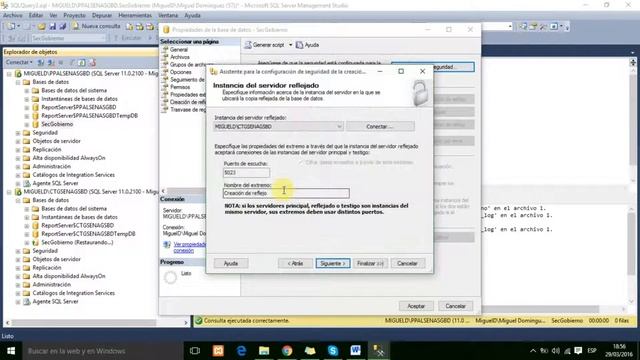Toggle the Cifrar datos enviados checkbox

pyautogui.click(x=301, y=162)
